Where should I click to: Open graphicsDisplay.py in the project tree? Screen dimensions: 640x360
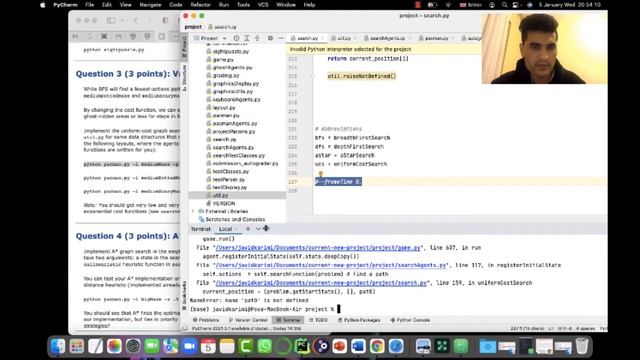pyautogui.click(x=236, y=83)
